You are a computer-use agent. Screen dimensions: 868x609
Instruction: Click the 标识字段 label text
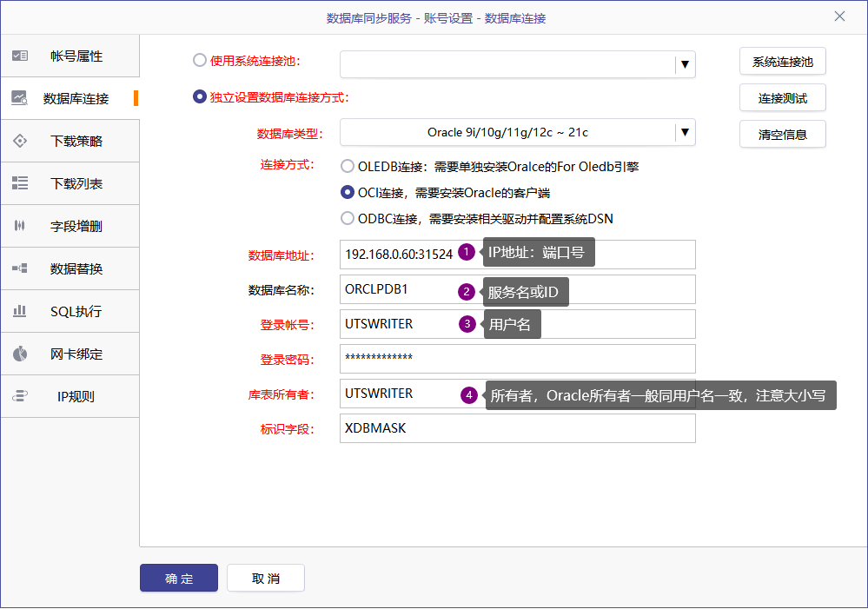coord(288,429)
